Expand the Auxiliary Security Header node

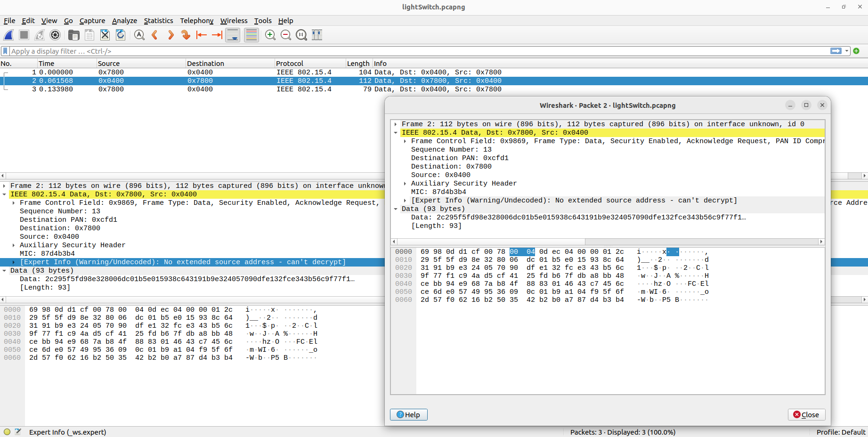[x=405, y=183]
